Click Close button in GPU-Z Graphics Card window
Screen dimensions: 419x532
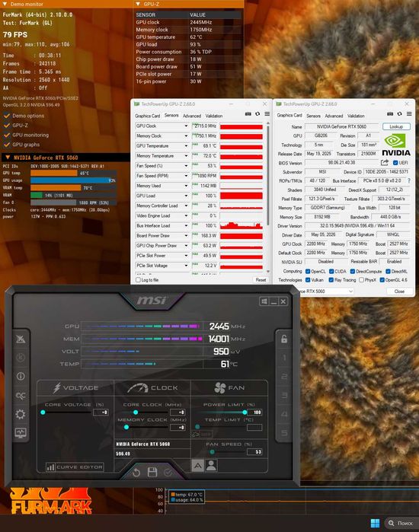pos(399,291)
